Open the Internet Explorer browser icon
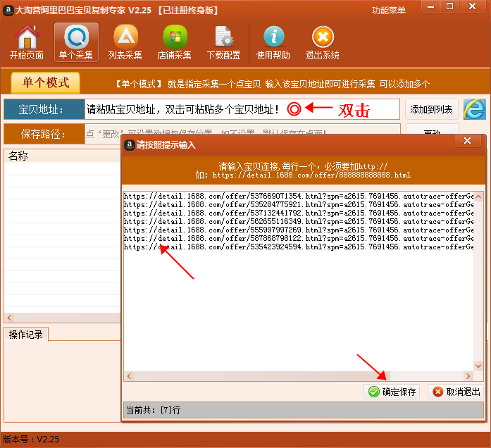The height and width of the screenshot is (448, 491). click(x=475, y=109)
